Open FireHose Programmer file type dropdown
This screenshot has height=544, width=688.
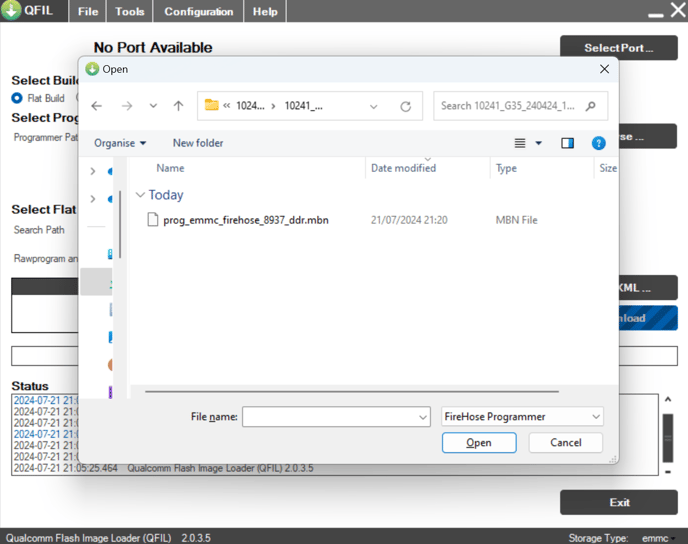coord(522,416)
